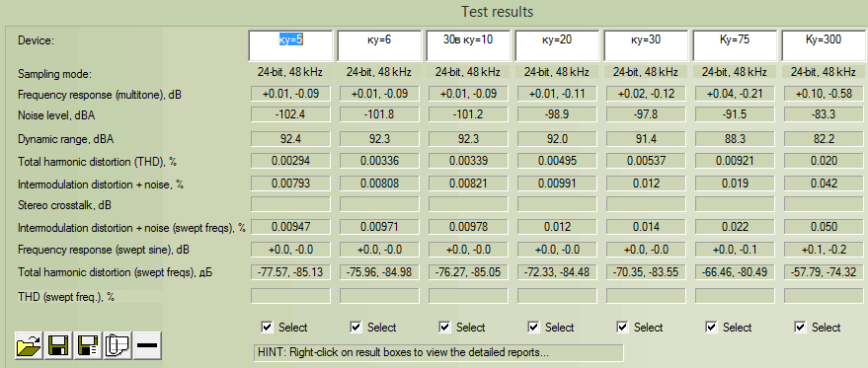868x368 pixels.
Task: Click swept sine response +0.0, -0.1
Action: [x=735, y=250]
